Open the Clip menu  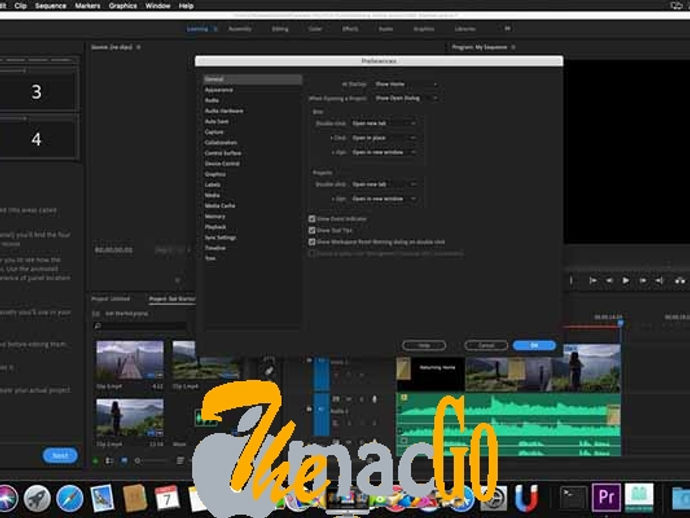(x=20, y=6)
